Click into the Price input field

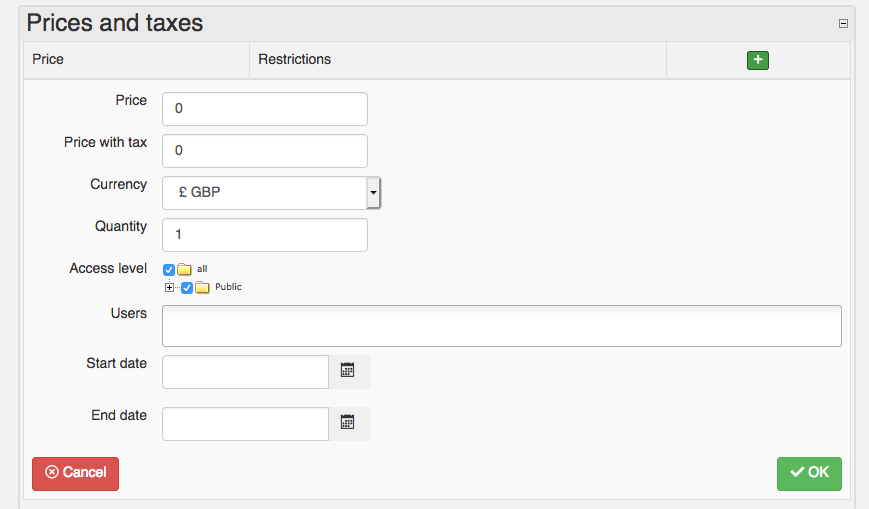pyautogui.click(x=265, y=109)
